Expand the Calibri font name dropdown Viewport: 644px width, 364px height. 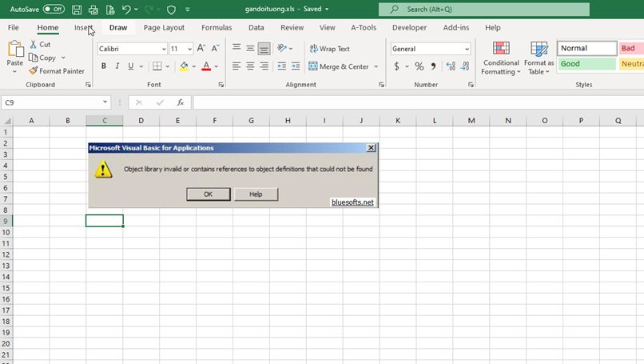click(x=163, y=49)
